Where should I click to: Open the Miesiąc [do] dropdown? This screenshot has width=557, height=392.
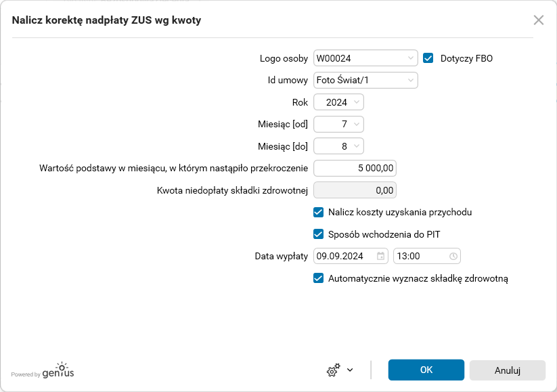[357, 146]
